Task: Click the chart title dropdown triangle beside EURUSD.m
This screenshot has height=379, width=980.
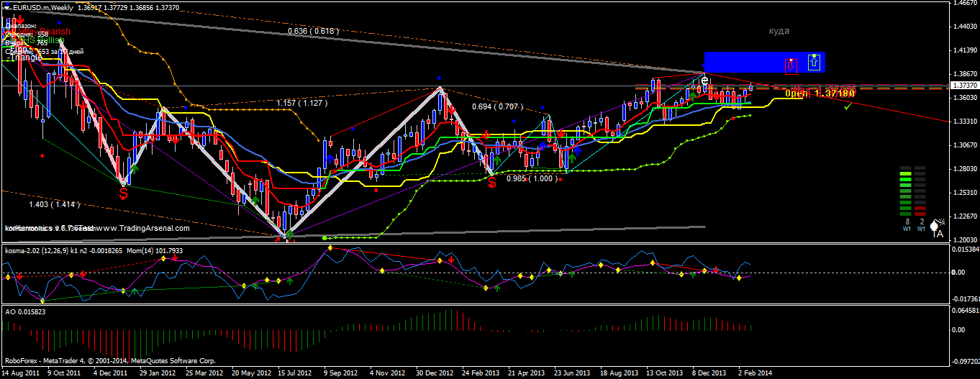Action: tap(6, 6)
